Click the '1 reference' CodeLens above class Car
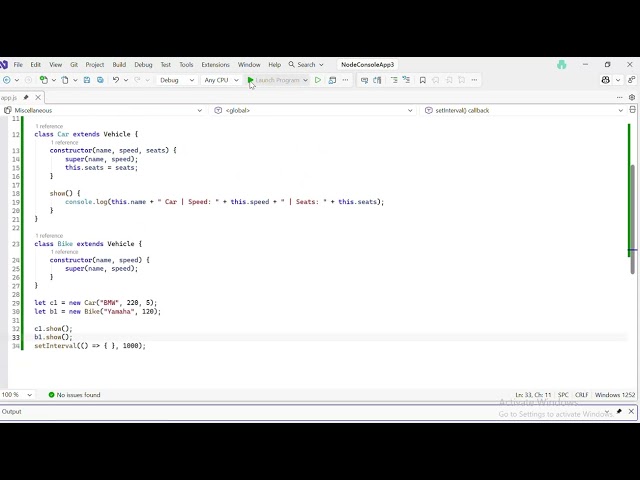 (49, 126)
